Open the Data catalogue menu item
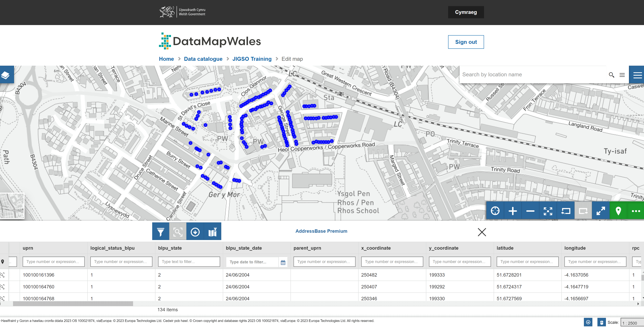 [x=203, y=58]
